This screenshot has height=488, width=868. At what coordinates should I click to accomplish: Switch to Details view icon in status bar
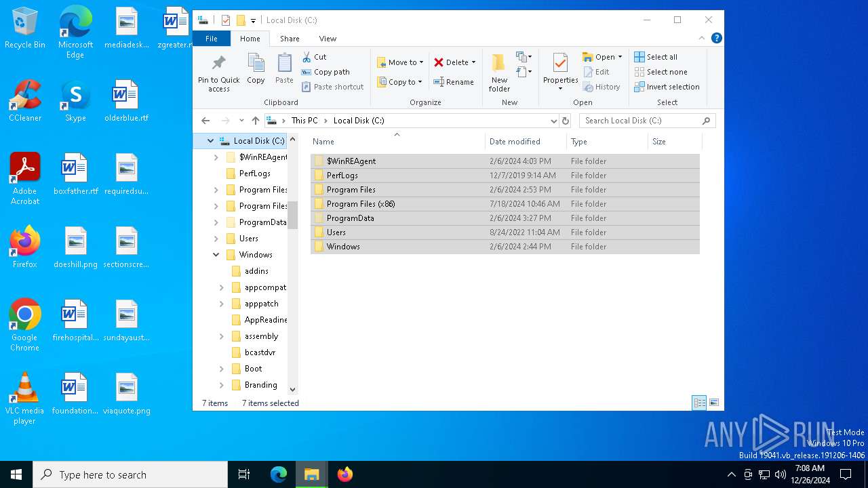coord(699,403)
